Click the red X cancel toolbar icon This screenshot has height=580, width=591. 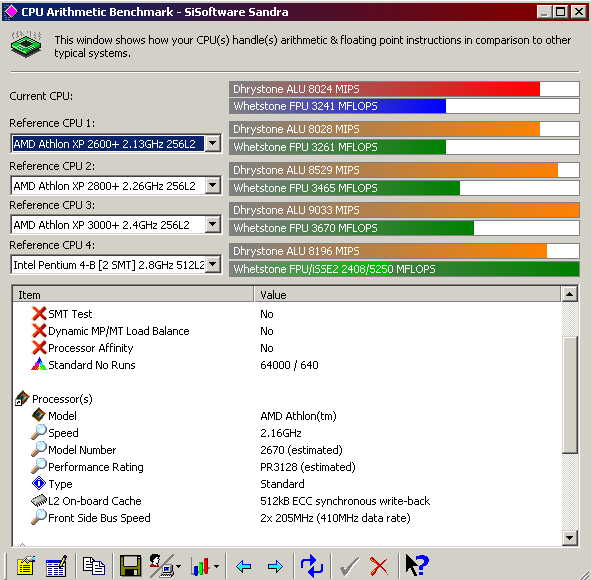pos(378,566)
